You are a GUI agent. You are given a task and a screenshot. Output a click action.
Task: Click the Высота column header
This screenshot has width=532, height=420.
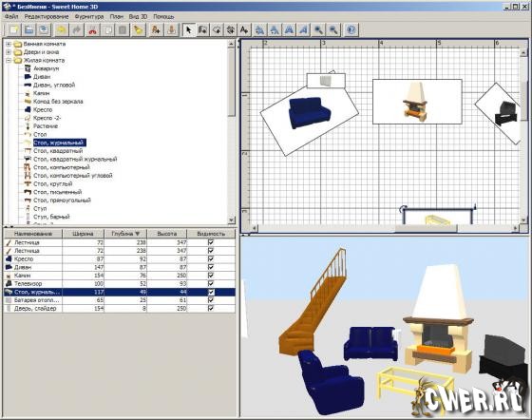167,234
